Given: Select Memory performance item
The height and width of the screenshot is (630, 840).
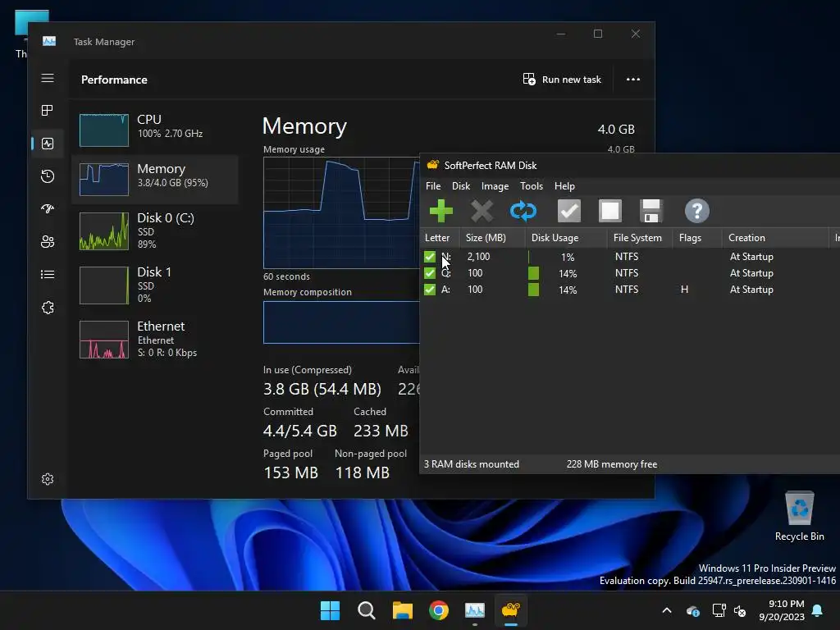Looking at the screenshot, I should 155,179.
